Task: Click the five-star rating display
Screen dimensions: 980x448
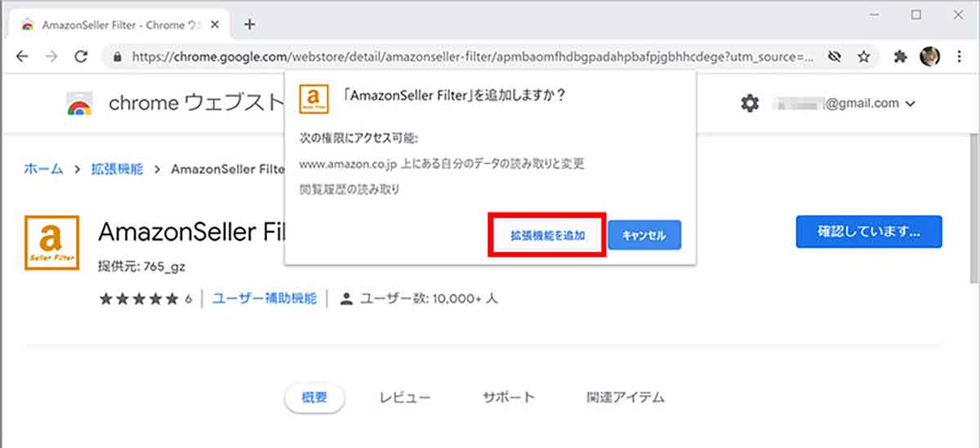Action: click(139, 299)
